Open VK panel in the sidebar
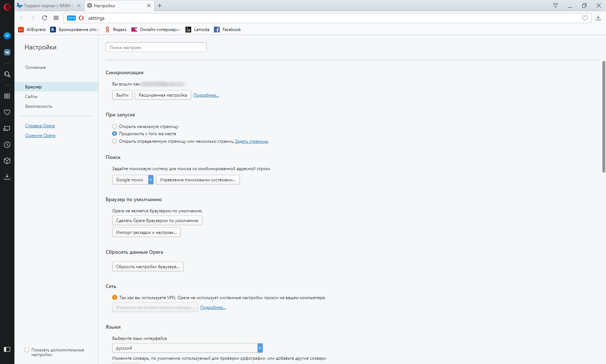Viewport: 606px width, 364px height. pos(7,52)
